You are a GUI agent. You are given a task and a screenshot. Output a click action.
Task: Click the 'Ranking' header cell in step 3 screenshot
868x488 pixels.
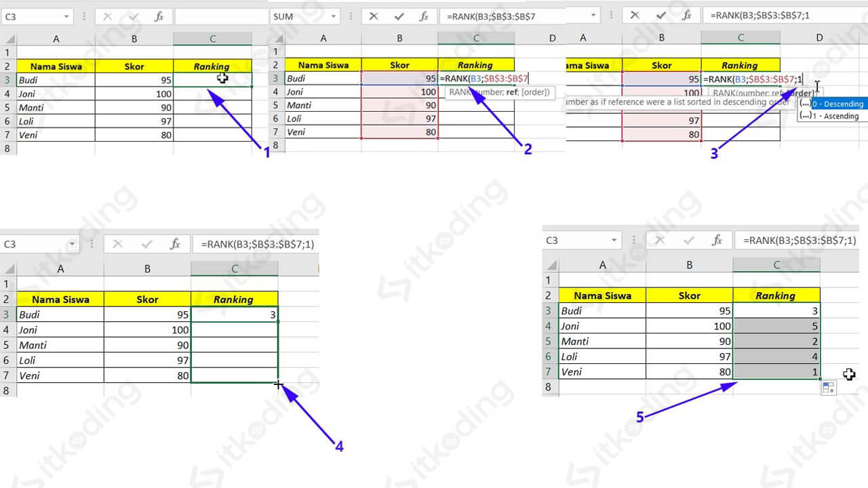741,66
